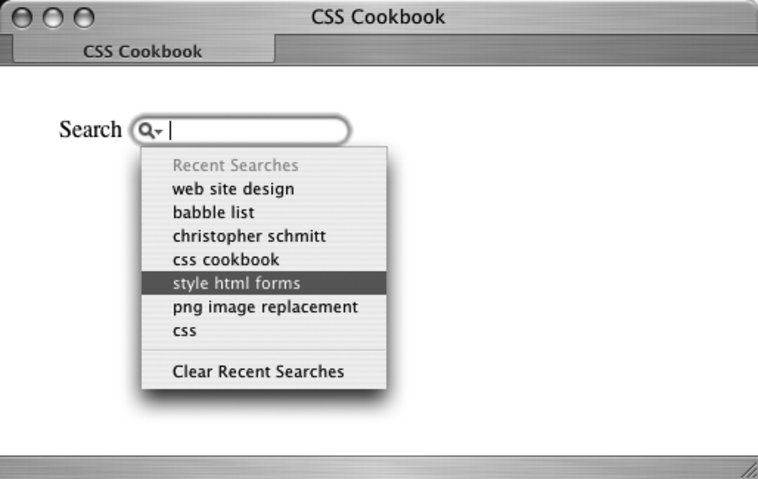
Task: Choose the highlighted "style html forms" entry
Action: point(236,283)
